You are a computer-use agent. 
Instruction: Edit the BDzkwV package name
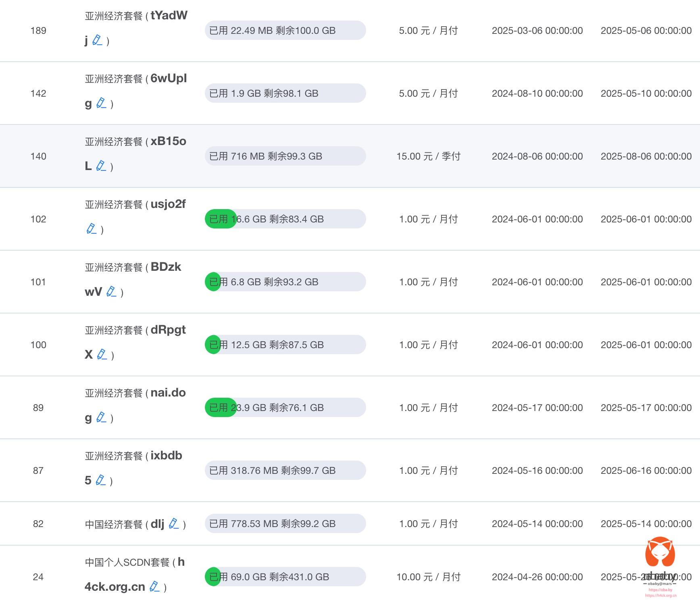tap(111, 291)
